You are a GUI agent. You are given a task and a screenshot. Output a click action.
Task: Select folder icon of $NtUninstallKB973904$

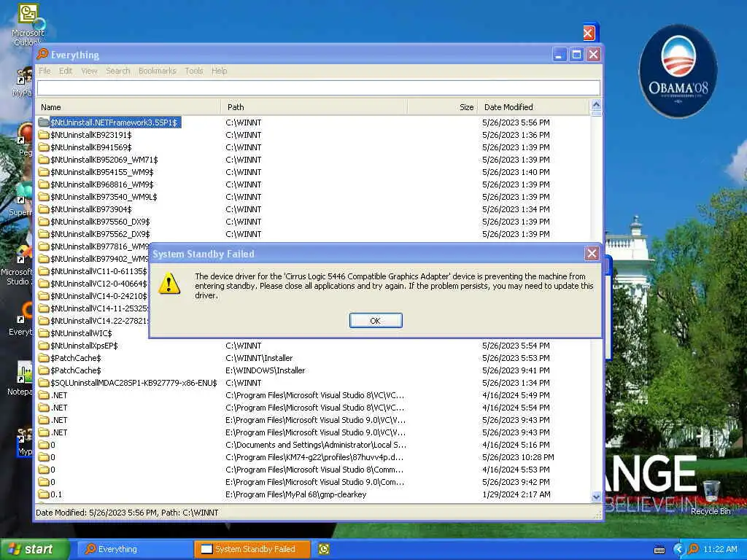point(44,209)
